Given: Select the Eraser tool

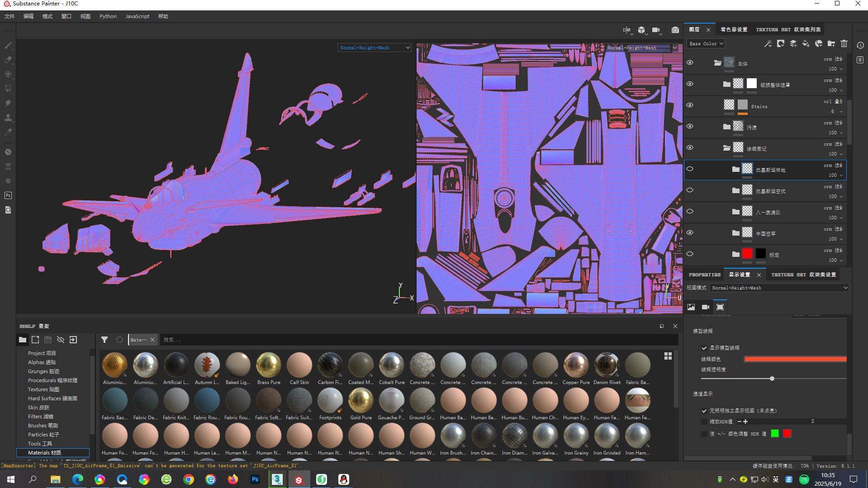Looking at the screenshot, I should [x=8, y=60].
